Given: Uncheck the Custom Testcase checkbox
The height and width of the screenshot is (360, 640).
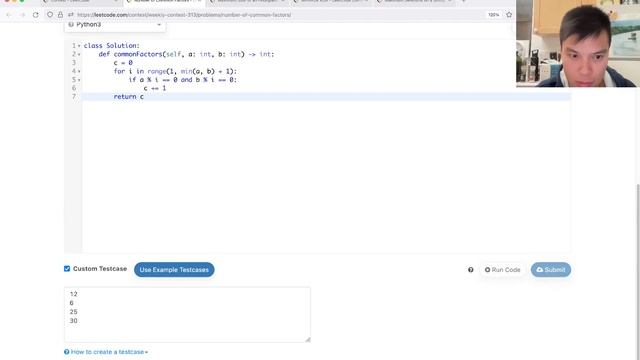Looking at the screenshot, I should [x=67, y=269].
